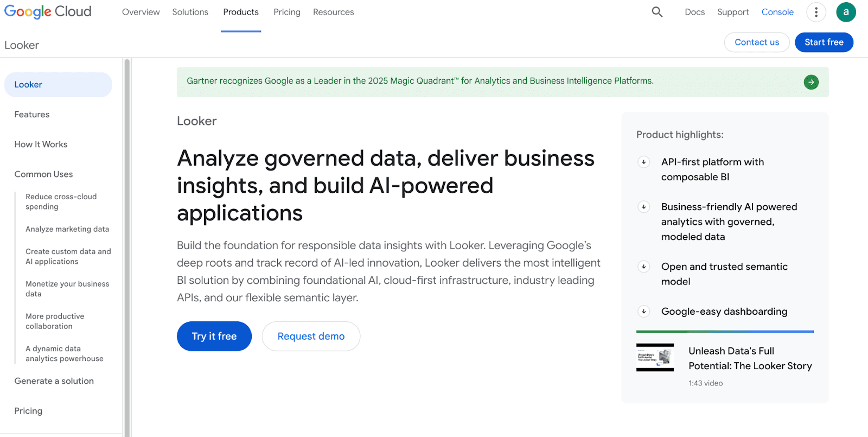This screenshot has width=868, height=437.
Task: Expand Open and trusted semantic model arrow
Action: 644,267
